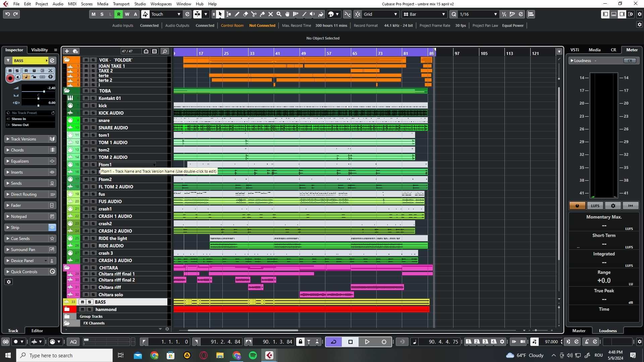Click the Play transport button
The image size is (644, 362).
(367, 342)
